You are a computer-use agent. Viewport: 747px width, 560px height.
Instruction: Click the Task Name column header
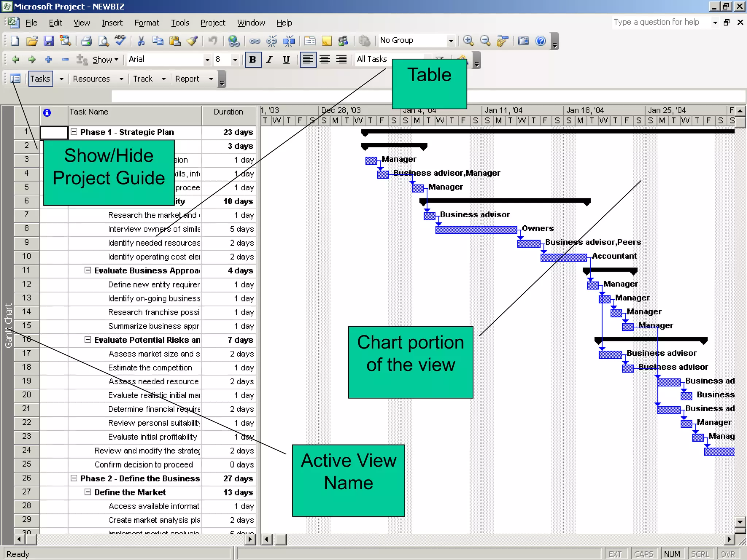tap(135, 116)
